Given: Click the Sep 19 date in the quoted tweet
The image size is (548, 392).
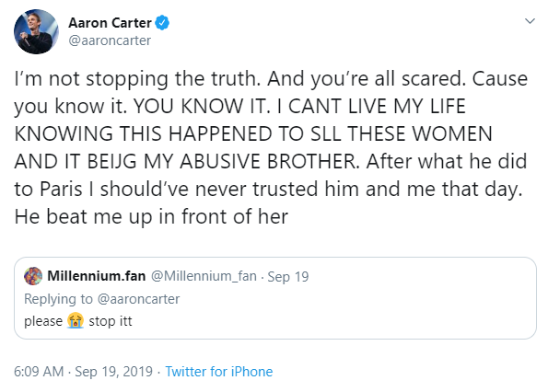Looking at the screenshot, I should pyautogui.click(x=288, y=277).
